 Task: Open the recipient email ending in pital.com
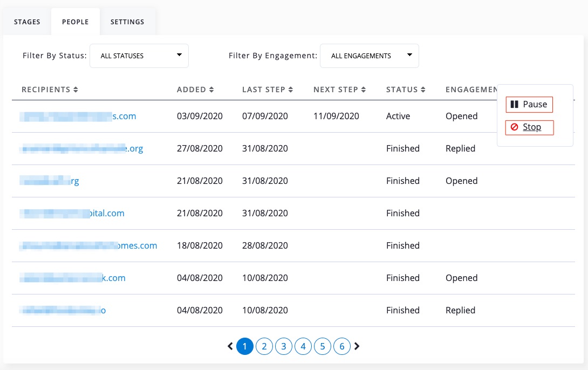pyautogui.click(x=72, y=213)
